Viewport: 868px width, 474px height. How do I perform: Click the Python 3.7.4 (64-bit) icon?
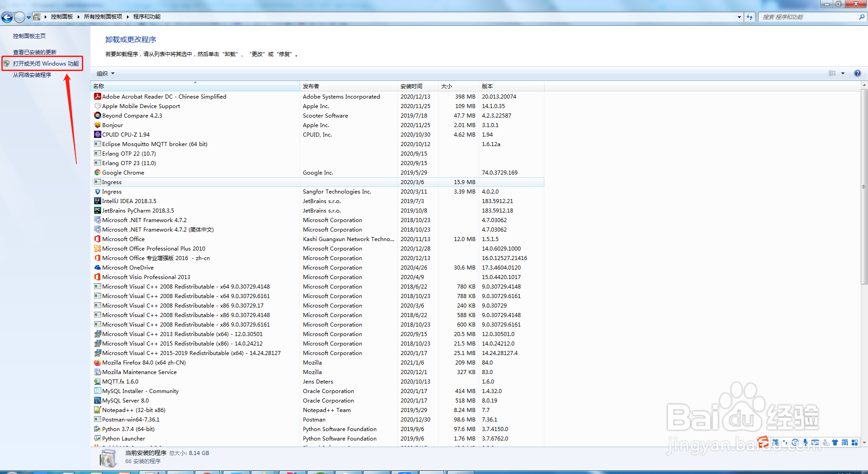pyautogui.click(x=97, y=429)
